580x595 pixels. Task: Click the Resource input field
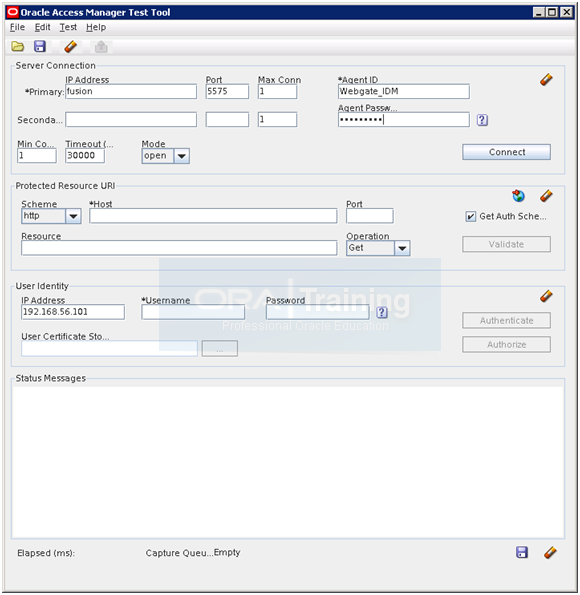click(x=179, y=248)
